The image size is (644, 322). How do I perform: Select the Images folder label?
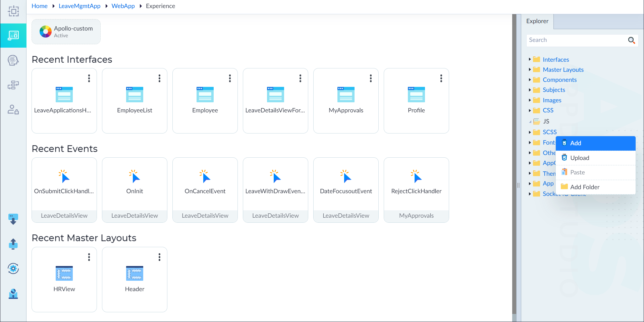tap(552, 100)
